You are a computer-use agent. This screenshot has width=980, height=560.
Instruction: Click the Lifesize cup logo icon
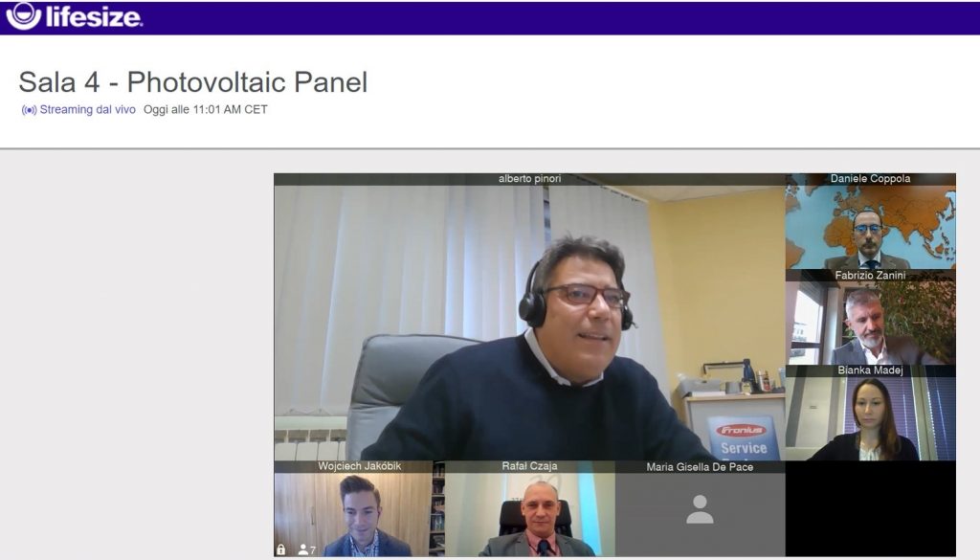coord(24,15)
